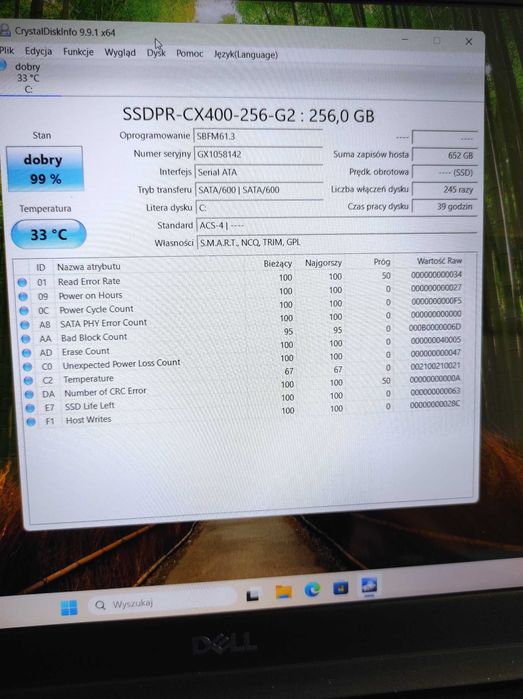Click the Standard field ACS-4

(x=337, y=226)
